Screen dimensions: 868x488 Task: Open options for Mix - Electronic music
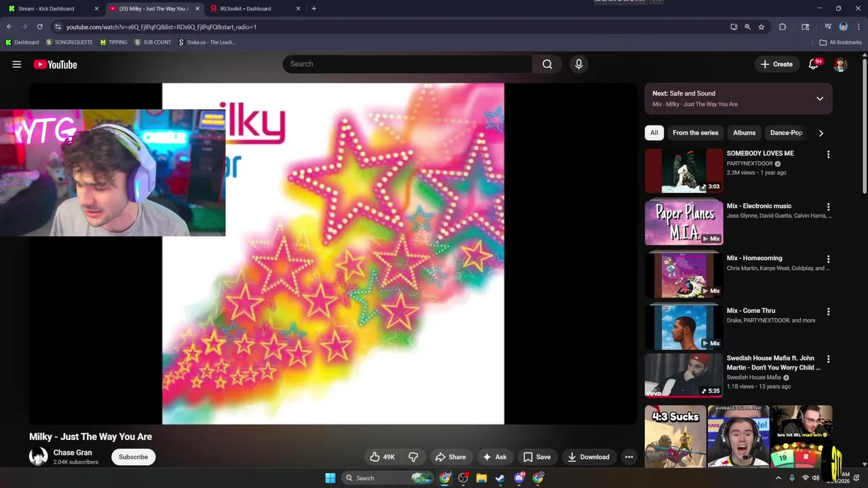coord(828,207)
